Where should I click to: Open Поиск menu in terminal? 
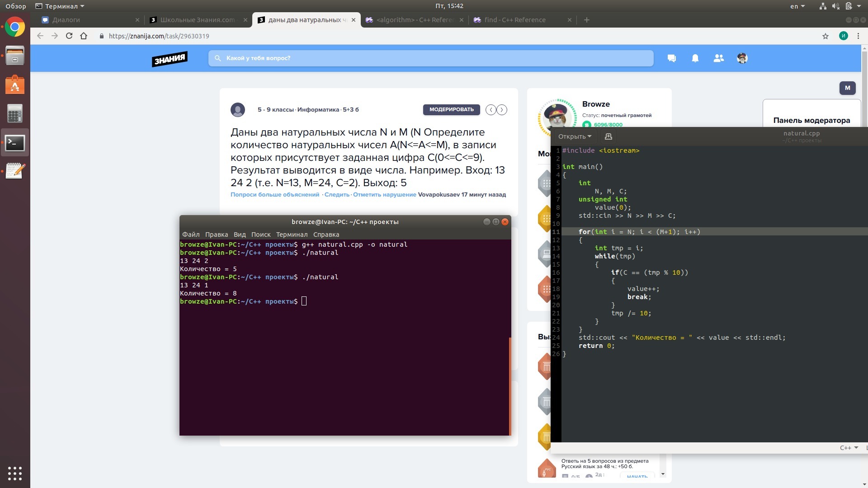pos(261,235)
